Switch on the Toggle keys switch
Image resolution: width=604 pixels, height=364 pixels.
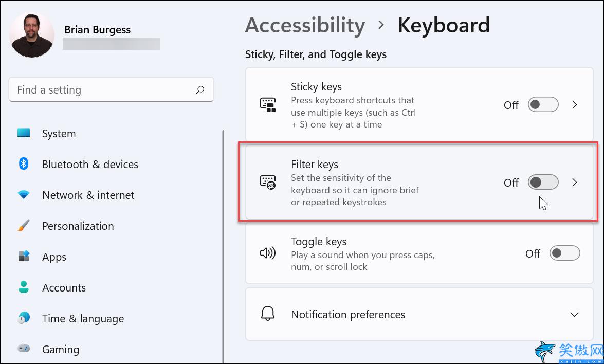click(565, 253)
